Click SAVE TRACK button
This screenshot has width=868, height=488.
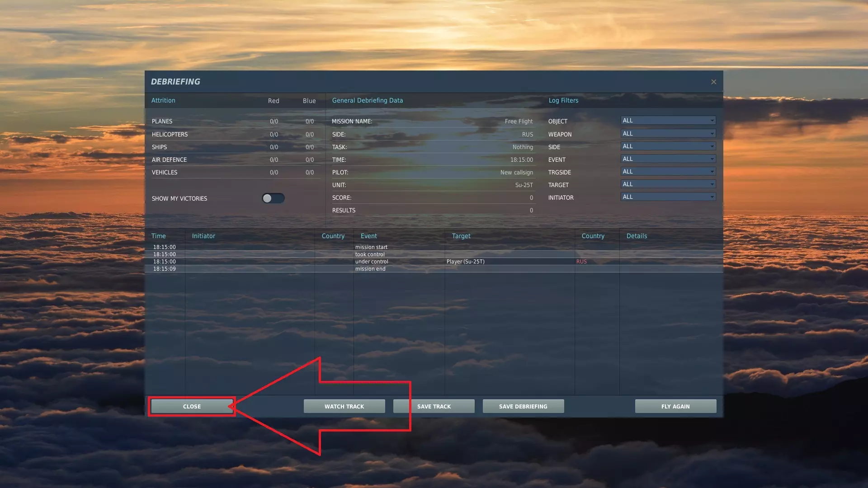(434, 406)
